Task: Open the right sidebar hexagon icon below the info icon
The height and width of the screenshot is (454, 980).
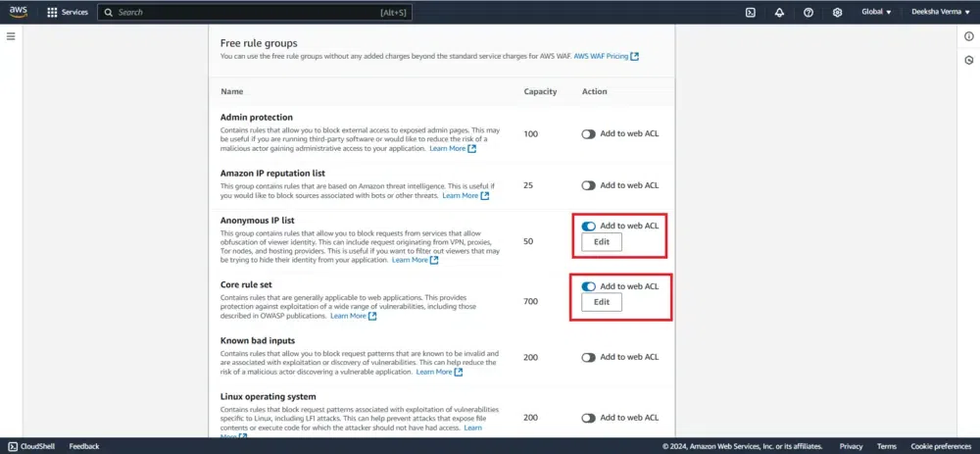Action: (969, 60)
